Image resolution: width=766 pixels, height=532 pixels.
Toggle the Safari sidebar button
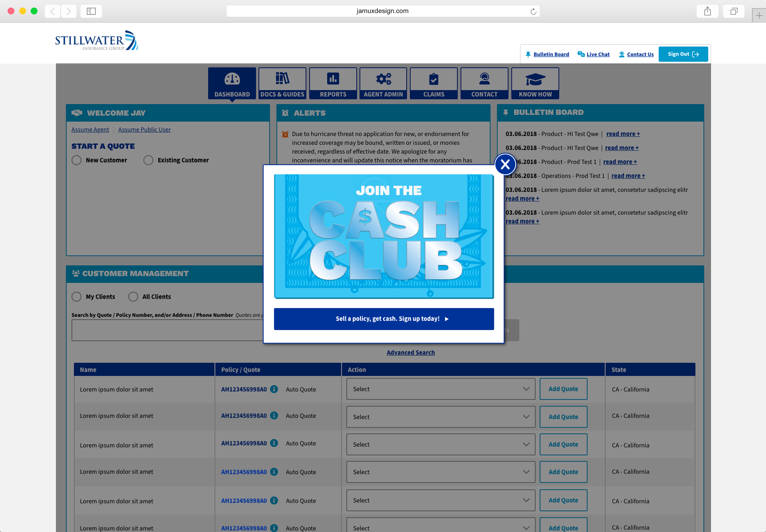coord(91,11)
